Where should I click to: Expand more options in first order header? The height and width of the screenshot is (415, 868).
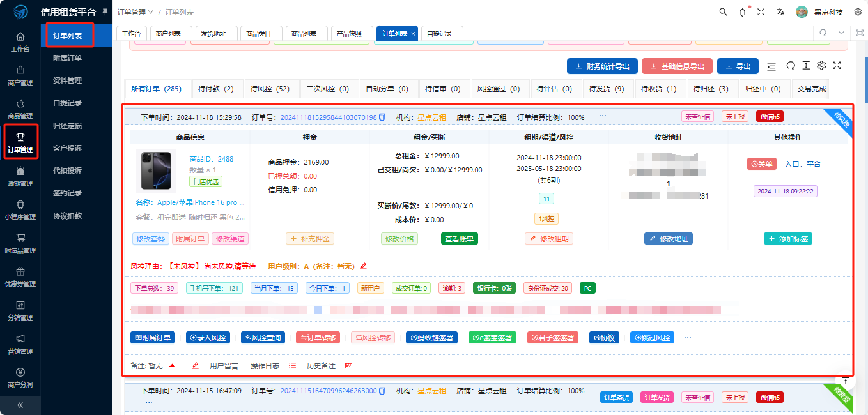[x=602, y=117]
